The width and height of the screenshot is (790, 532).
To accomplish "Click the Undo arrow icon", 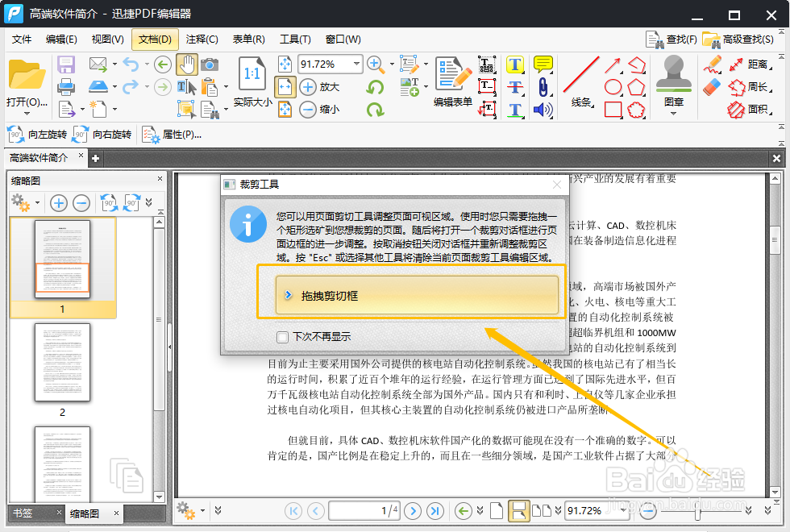I will pyautogui.click(x=131, y=64).
